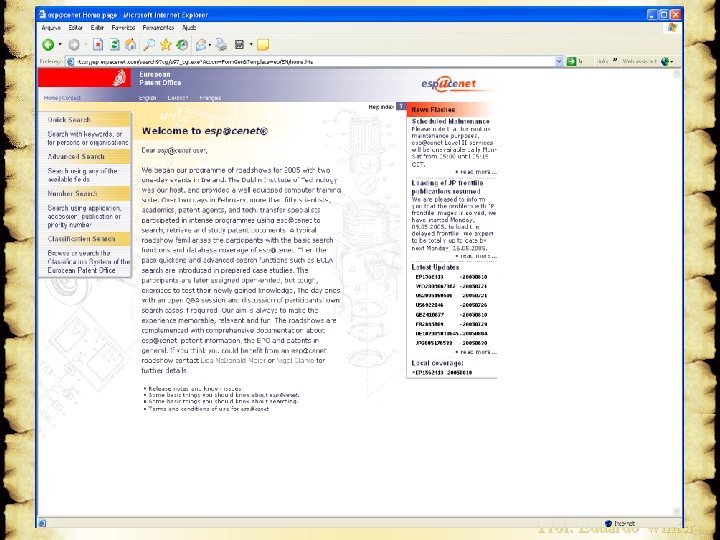The width and height of the screenshot is (720, 540).
Task: Click the Mail envelope toolbar icon
Action: (201, 45)
